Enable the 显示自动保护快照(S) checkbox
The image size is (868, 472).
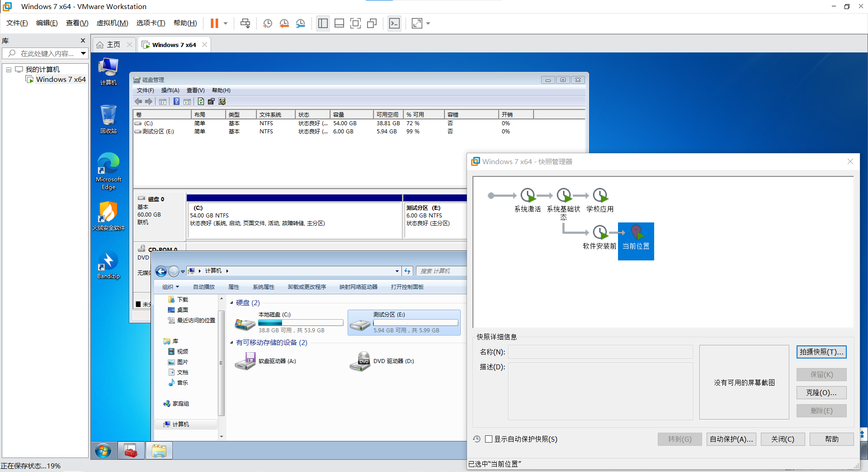pos(489,439)
